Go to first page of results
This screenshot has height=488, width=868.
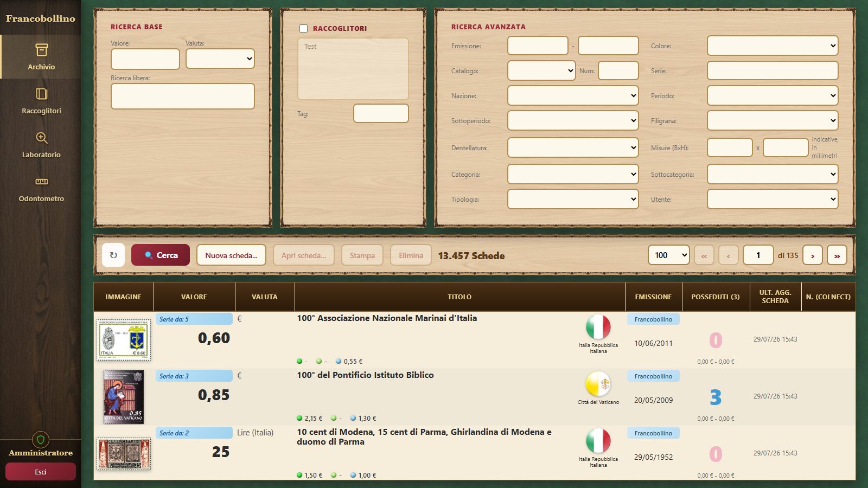704,255
